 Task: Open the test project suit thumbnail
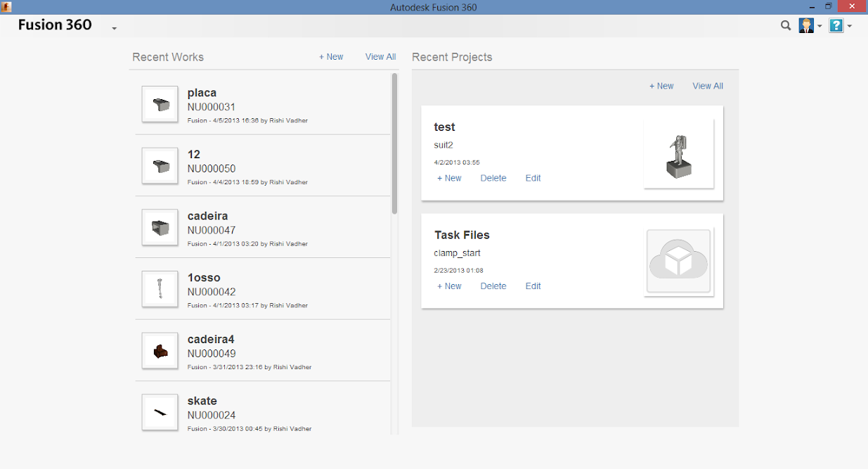coord(679,154)
